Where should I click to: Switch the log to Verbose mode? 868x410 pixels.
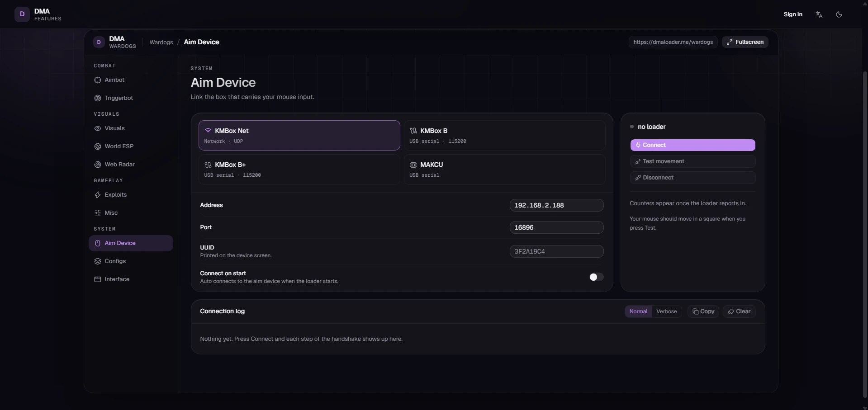click(x=667, y=311)
